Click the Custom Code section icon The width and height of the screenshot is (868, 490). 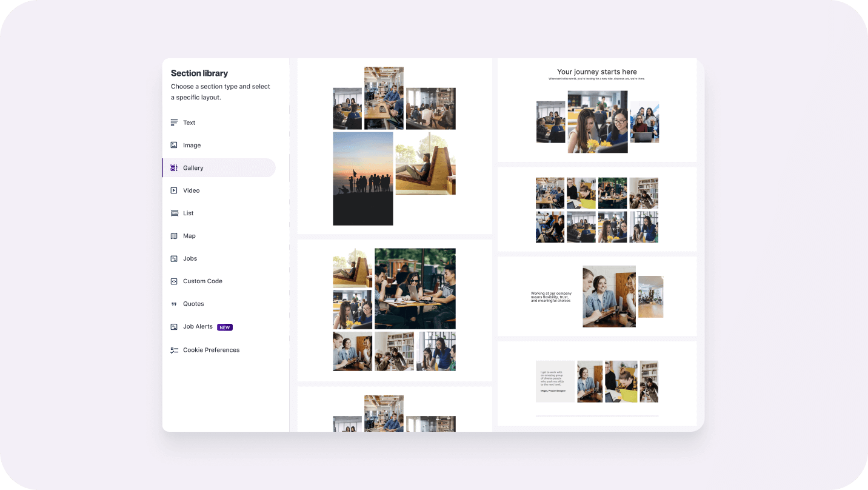174,281
